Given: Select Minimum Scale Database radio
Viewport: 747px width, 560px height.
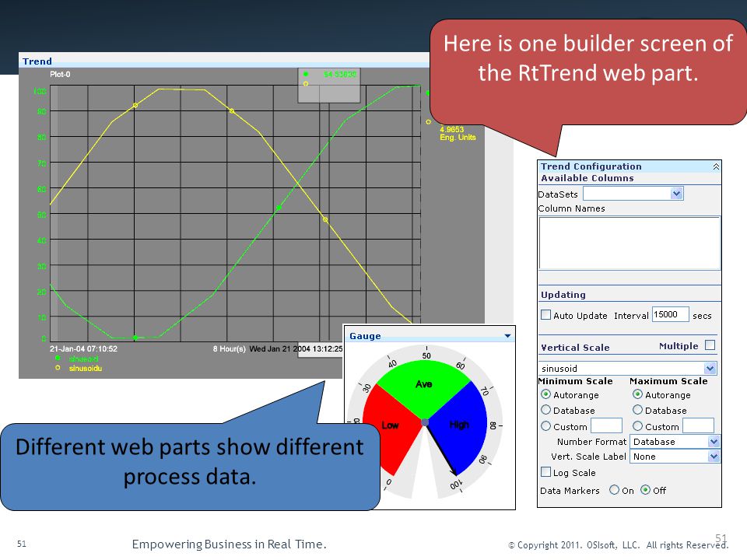Looking at the screenshot, I should (x=546, y=410).
